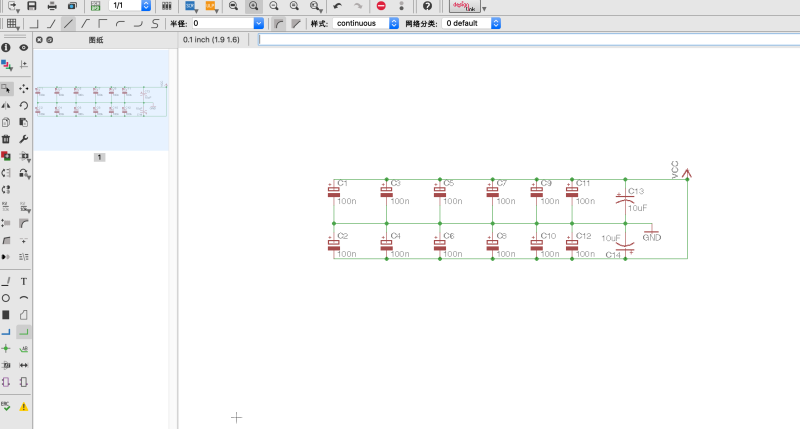Click the design link button
This screenshot has height=429, width=800.
tap(464, 6)
